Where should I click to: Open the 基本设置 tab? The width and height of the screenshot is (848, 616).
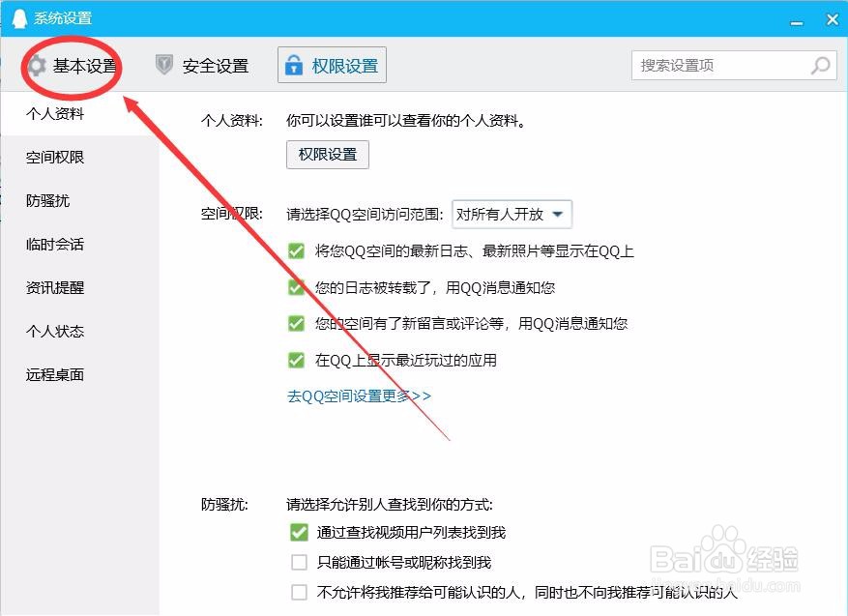click(72, 66)
